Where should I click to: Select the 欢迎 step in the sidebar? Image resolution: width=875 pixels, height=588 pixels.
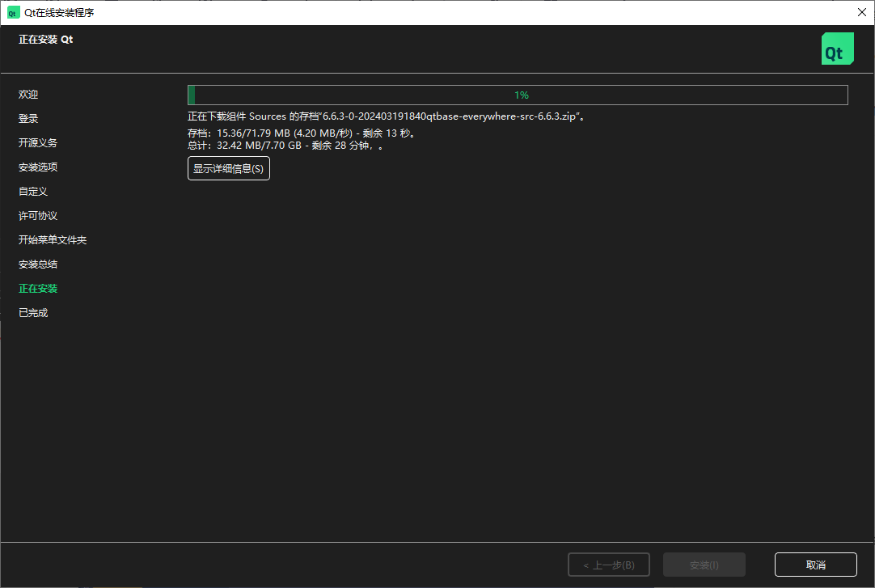[x=28, y=94]
